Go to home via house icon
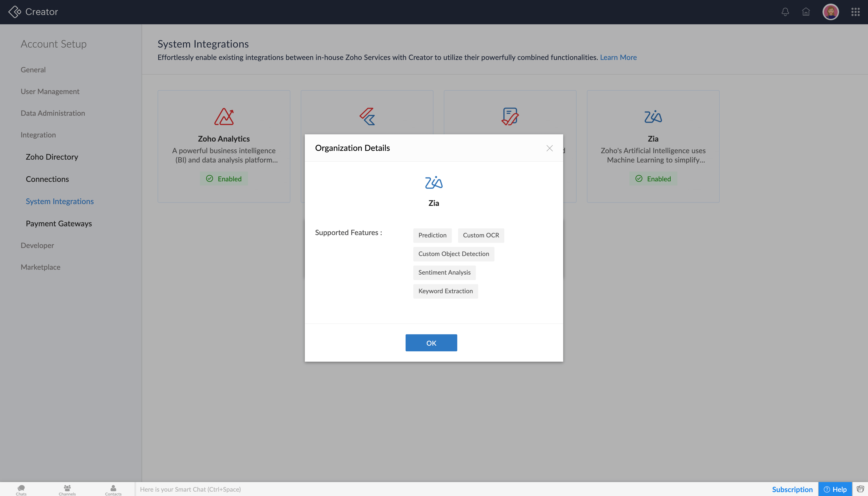 (806, 12)
